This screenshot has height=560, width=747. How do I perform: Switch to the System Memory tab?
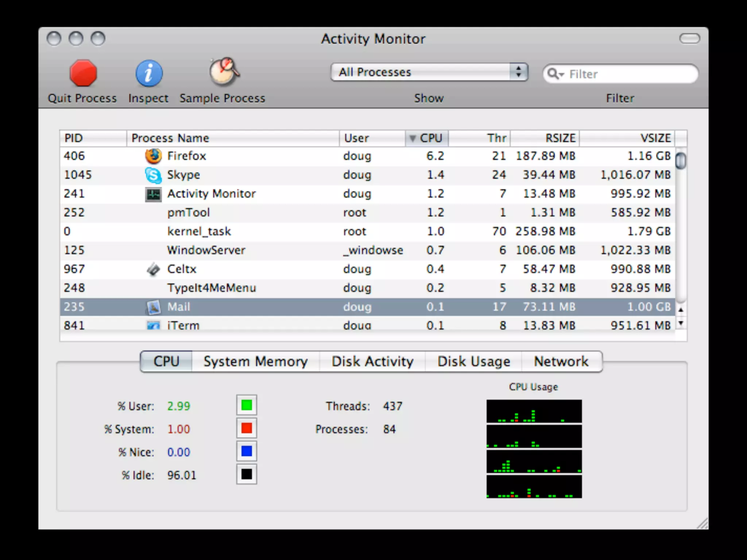coord(255,362)
